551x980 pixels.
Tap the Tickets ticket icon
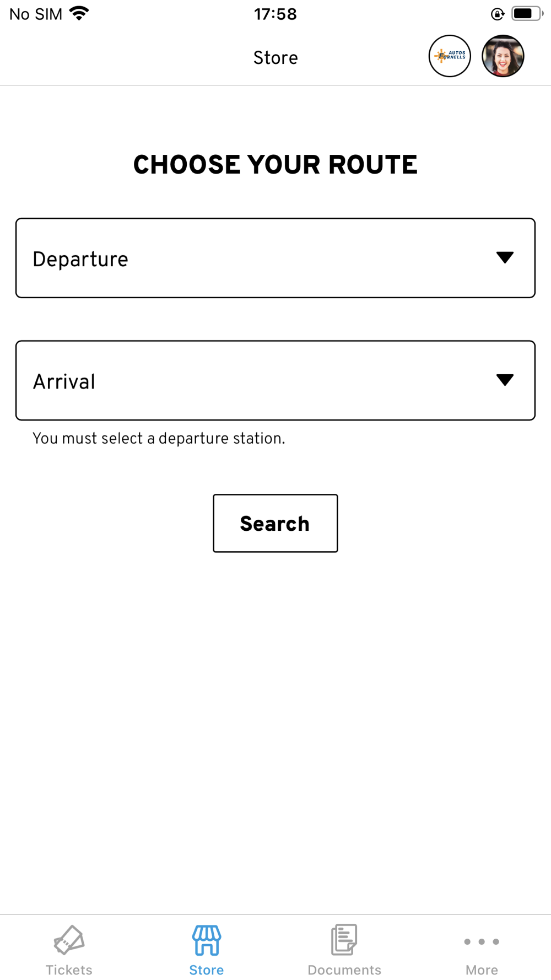(x=69, y=940)
